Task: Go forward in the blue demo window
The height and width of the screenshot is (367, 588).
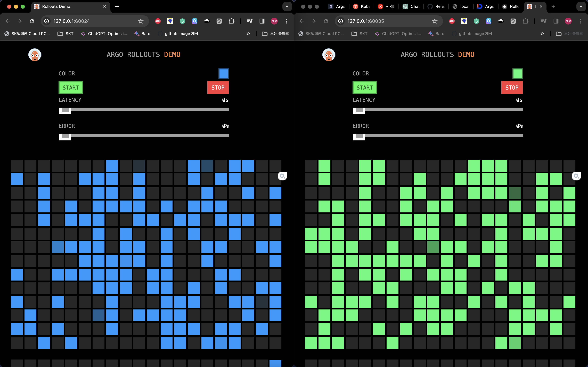Action: pyautogui.click(x=20, y=21)
